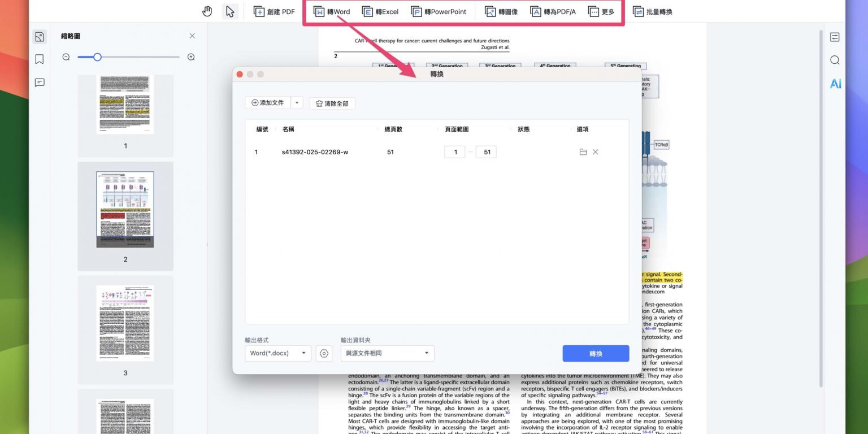Expand the output format Word(*.docx) dropdown
This screenshot has height=434, width=868.
280,353
